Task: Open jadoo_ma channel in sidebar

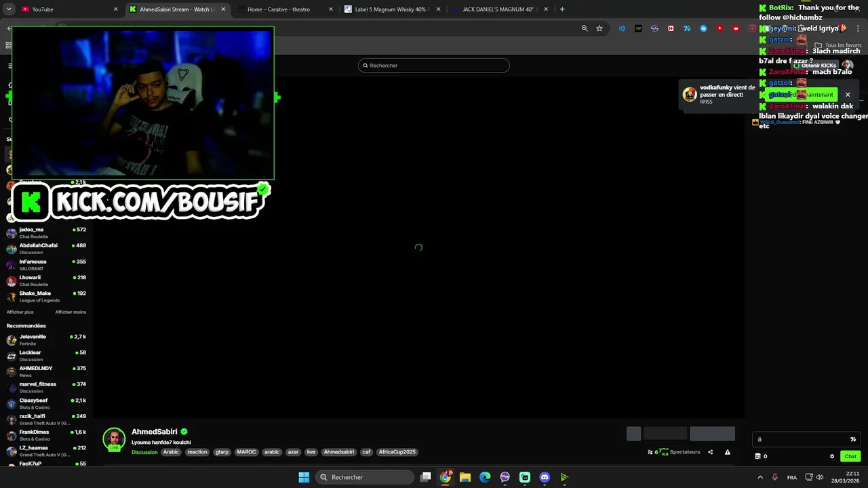Action: tap(46, 233)
